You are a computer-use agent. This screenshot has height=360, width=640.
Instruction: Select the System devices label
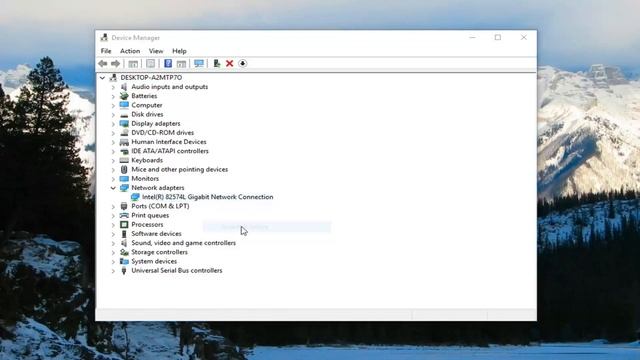pos(154,261)
